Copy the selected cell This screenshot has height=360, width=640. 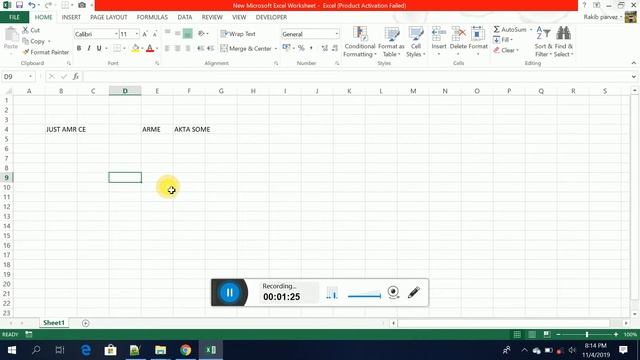click(33, 41)
